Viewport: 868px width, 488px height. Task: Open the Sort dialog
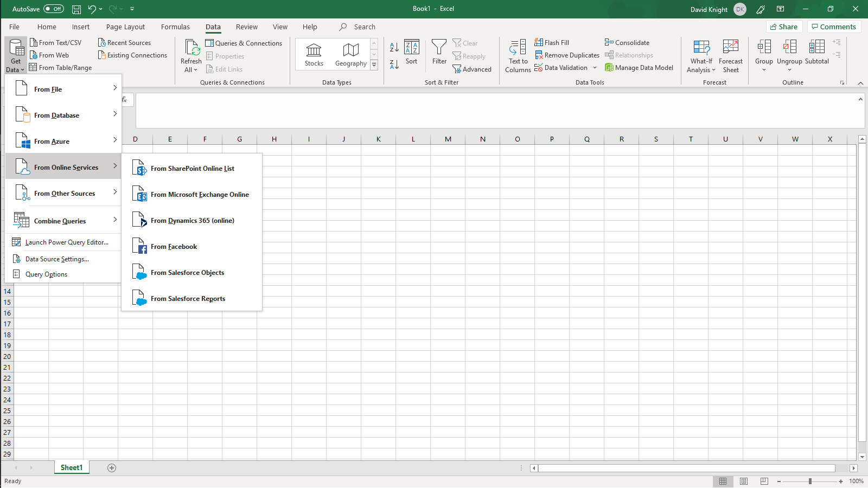click(412, 52)
